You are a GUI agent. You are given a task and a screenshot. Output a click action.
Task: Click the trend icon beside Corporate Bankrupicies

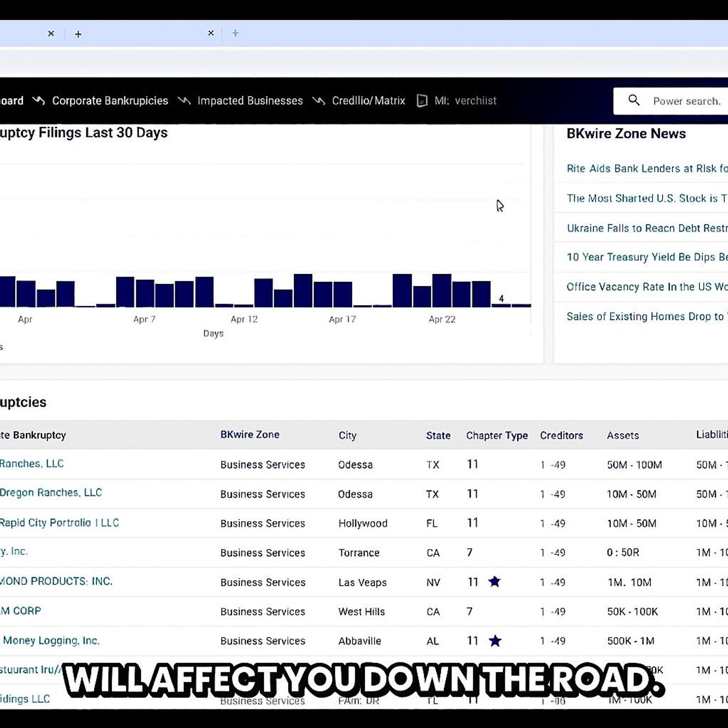38,100
